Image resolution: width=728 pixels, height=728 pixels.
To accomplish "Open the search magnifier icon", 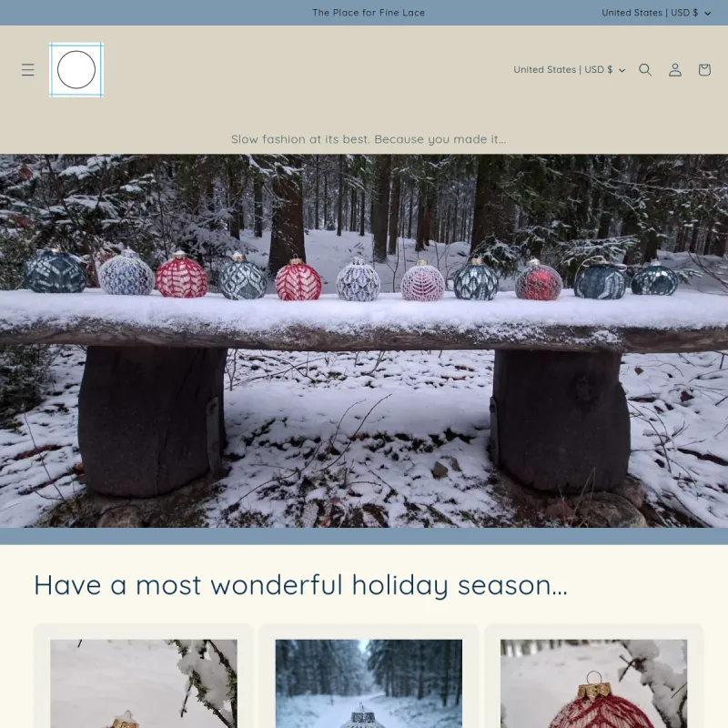I will (645, 70).
